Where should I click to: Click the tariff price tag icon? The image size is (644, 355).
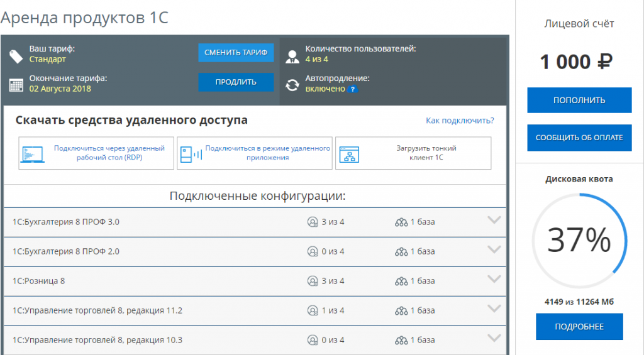pyautogui.click(x=16, y=56)
